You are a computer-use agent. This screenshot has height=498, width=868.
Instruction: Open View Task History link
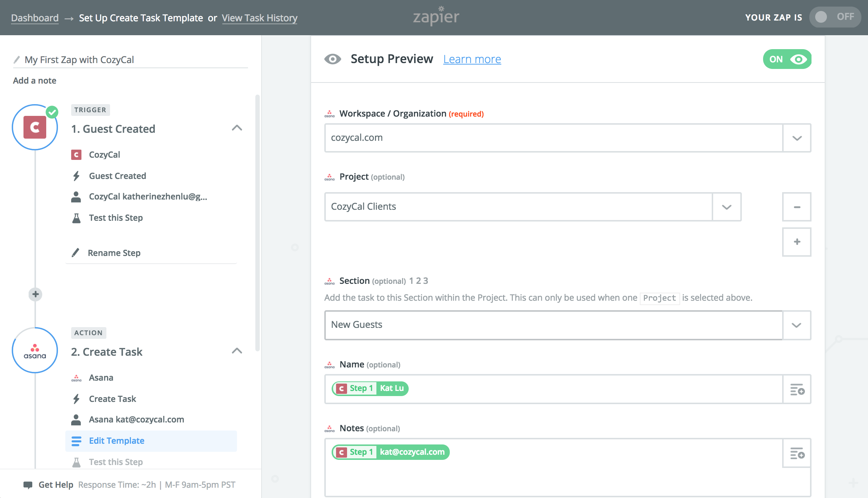[259, 18]
